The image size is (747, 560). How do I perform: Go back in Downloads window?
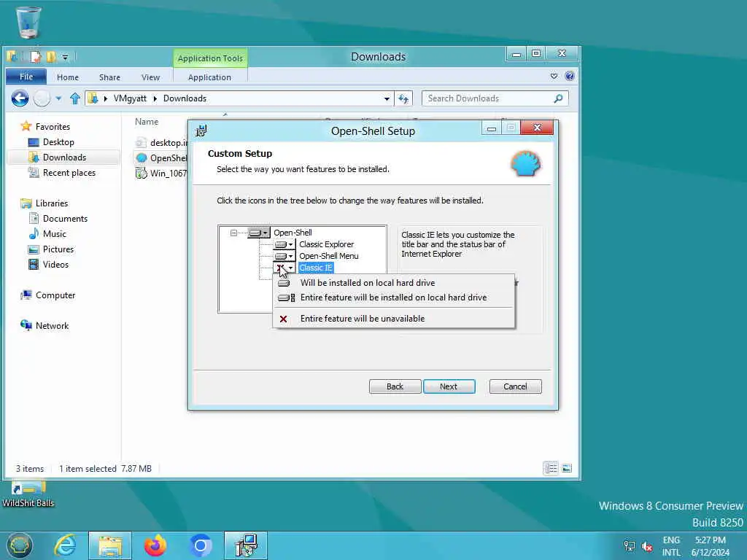(x=20, y=98)
